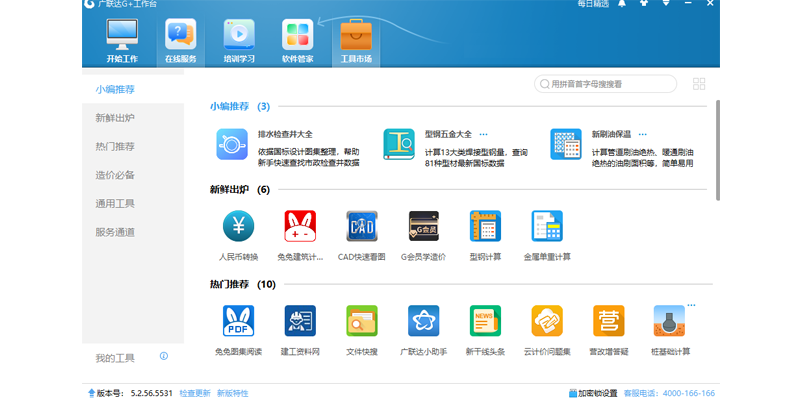The height and width of the screenshot is (400, 800).
Task: Open the 兔兔建筑计算 rabbit icon
Action: [x=300, y=226]
